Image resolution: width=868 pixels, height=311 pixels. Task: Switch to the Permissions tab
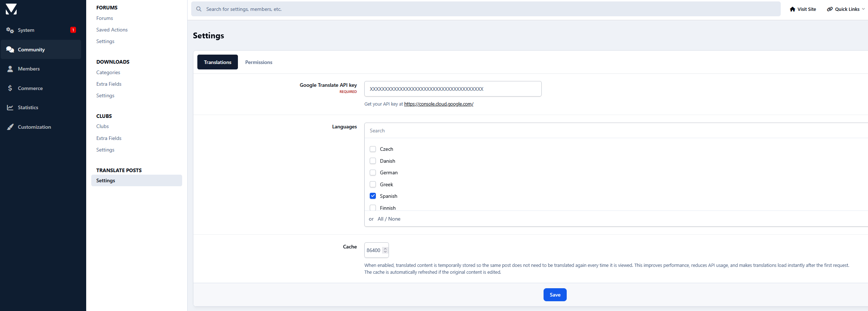(259, 62)
